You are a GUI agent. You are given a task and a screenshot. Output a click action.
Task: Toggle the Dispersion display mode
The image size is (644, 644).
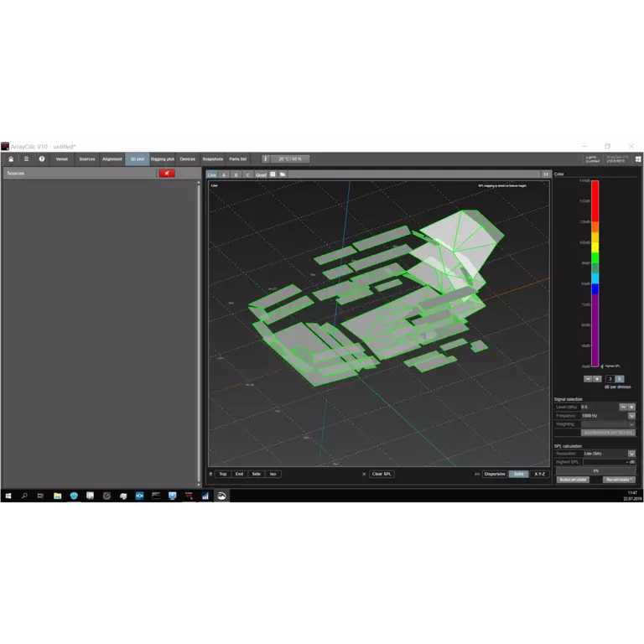click(495, 474)
